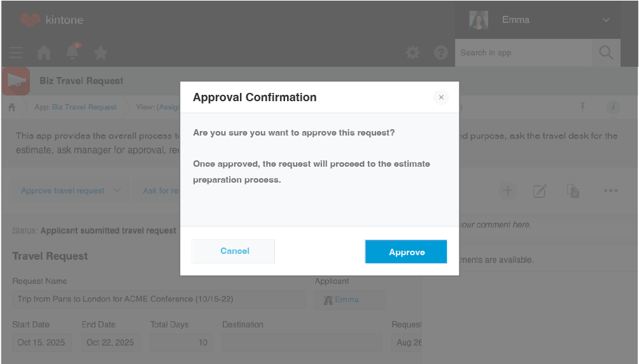The width and height of the screenshot is (639, 364).
Task: Click the Search in app field
Action: pos(523,53)
